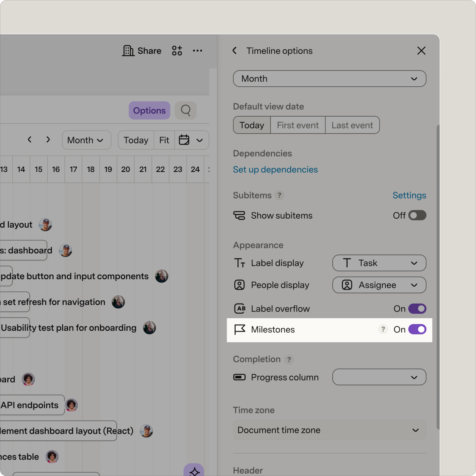Viewport: 476px width, 476px height.
Task: Click the People display person icon
Action: point(239,285)
